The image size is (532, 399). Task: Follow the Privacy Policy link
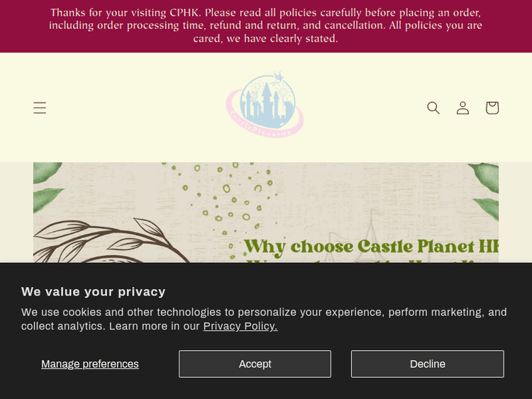click(240, 326)
